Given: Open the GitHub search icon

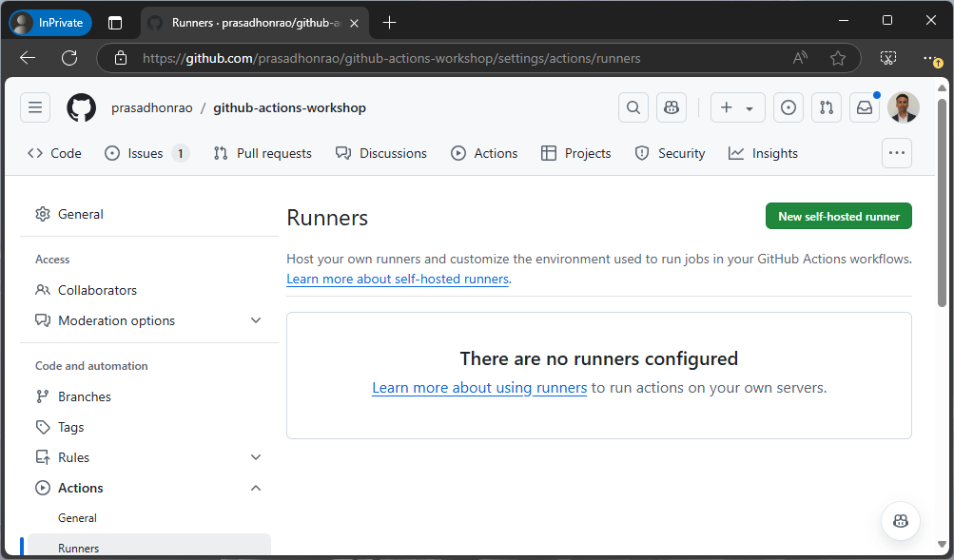Looking at the screenshot, I should 633,107.
